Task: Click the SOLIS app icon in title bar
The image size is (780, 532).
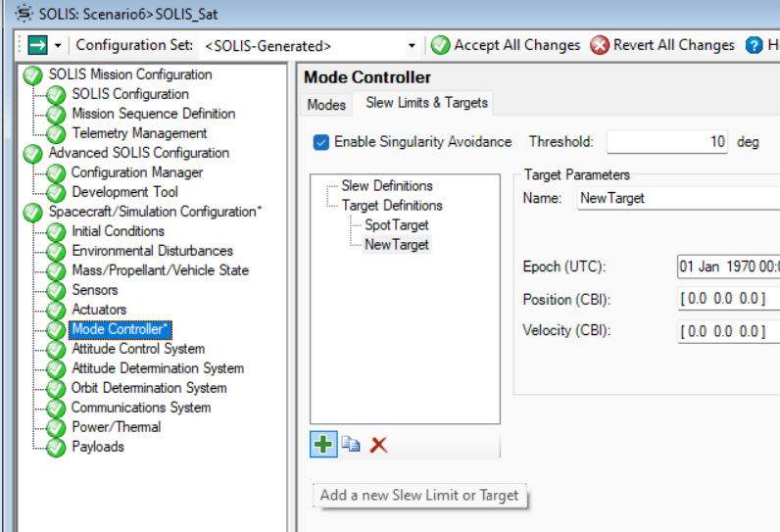Action: (x=24, y=13)
